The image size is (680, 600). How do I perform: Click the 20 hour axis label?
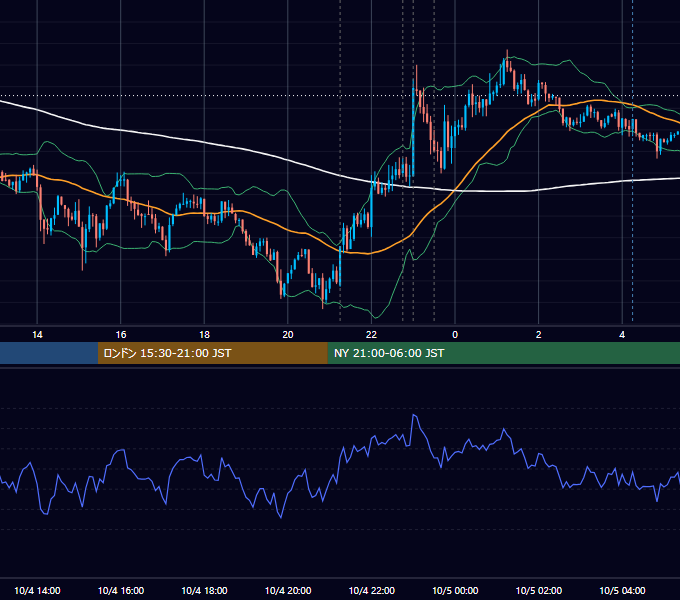288,335
